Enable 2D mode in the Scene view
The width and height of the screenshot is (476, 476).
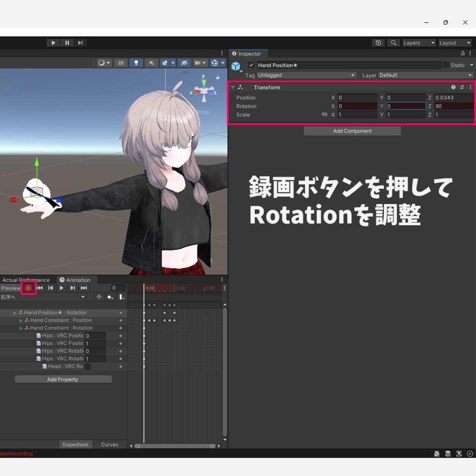pyautogui.click(x=120, y=63)
